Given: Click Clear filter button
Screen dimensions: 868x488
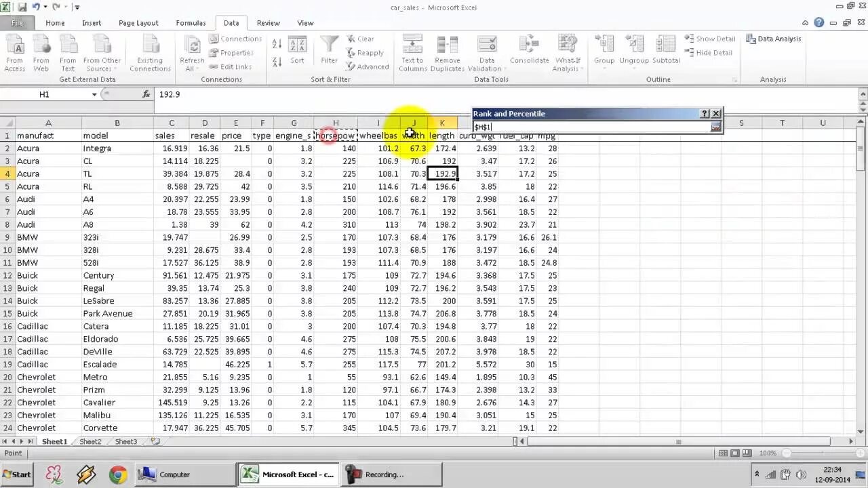Looking at the screenshot, I should pyautogui.click(x=360, y=39).
